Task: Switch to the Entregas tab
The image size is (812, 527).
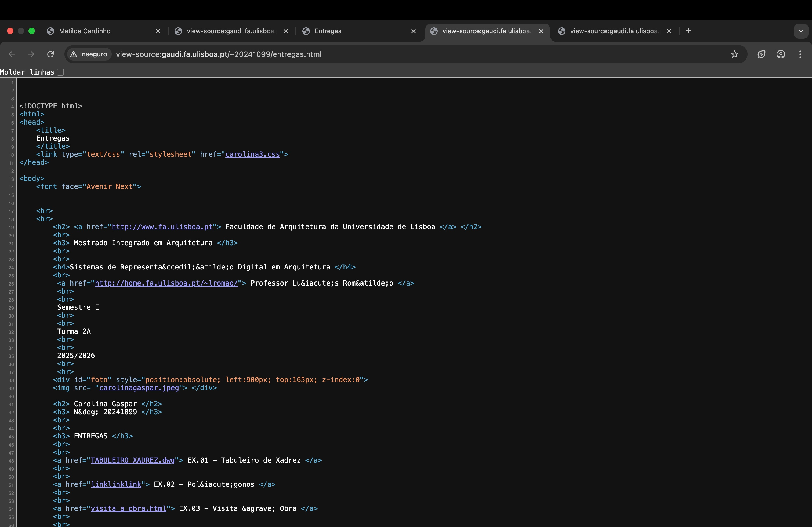Action: 328,31
